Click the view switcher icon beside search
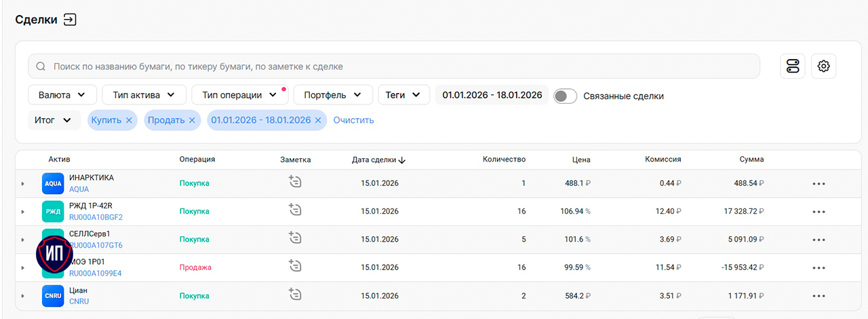Image resolution: width=868 pixels, height=319 pixels. coord(793,66)
